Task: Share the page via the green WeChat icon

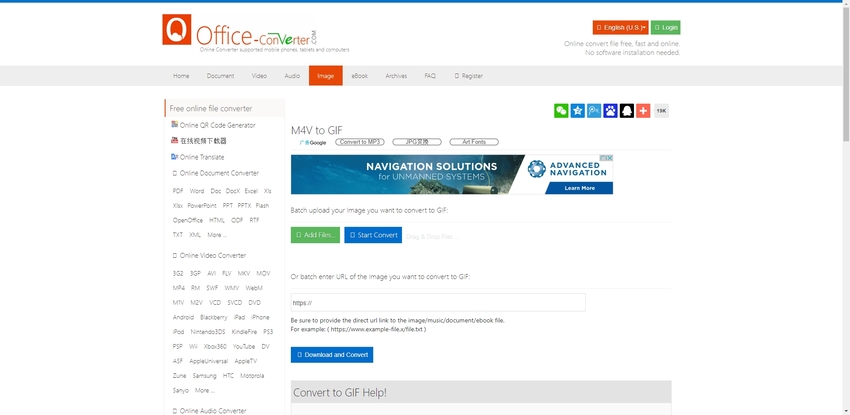Action: 561,111
